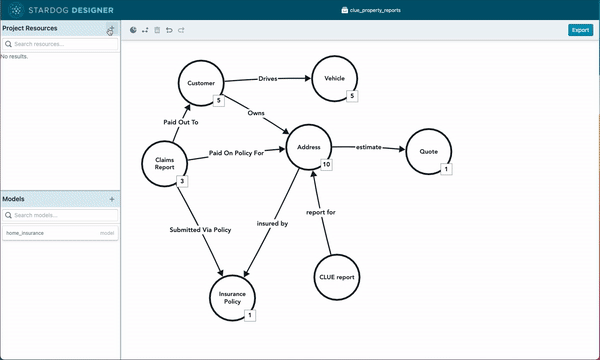
Task: Redo the action using redo arrow
Action: point(181,30)
